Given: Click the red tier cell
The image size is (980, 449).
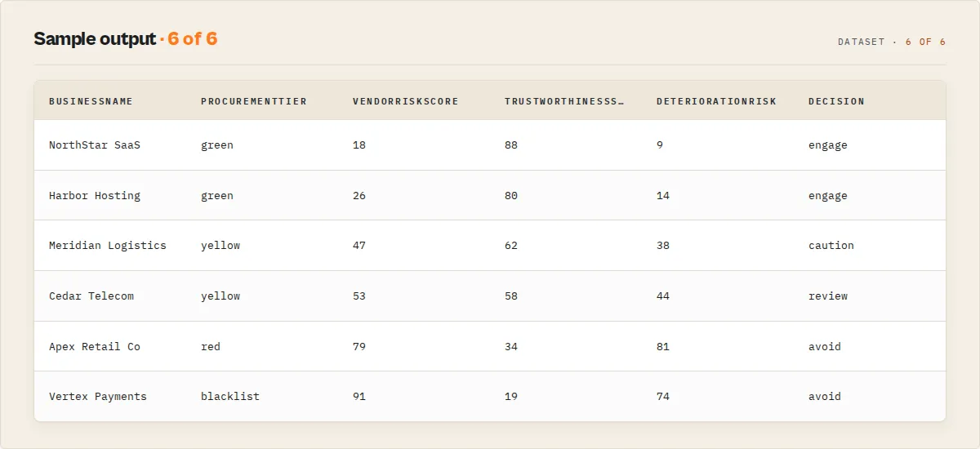Looking at the screenshot, I should point(211,347).
